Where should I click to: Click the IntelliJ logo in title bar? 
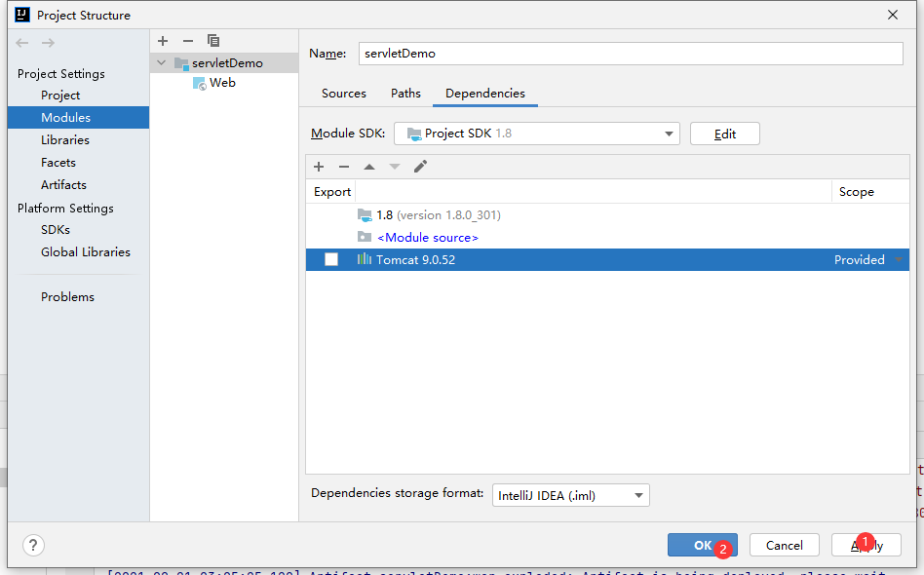pos(22,15)
